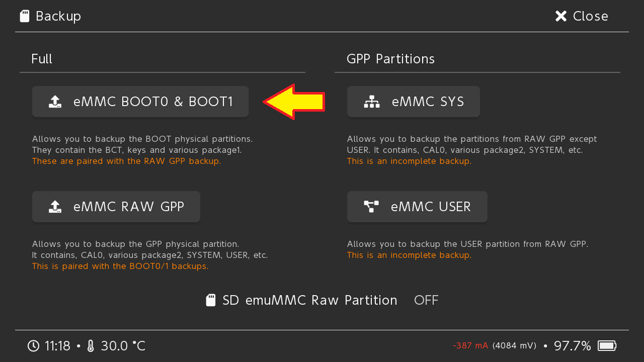Click the thermometer icon in the status bar
Screen dimensions: 644x362
91,346
